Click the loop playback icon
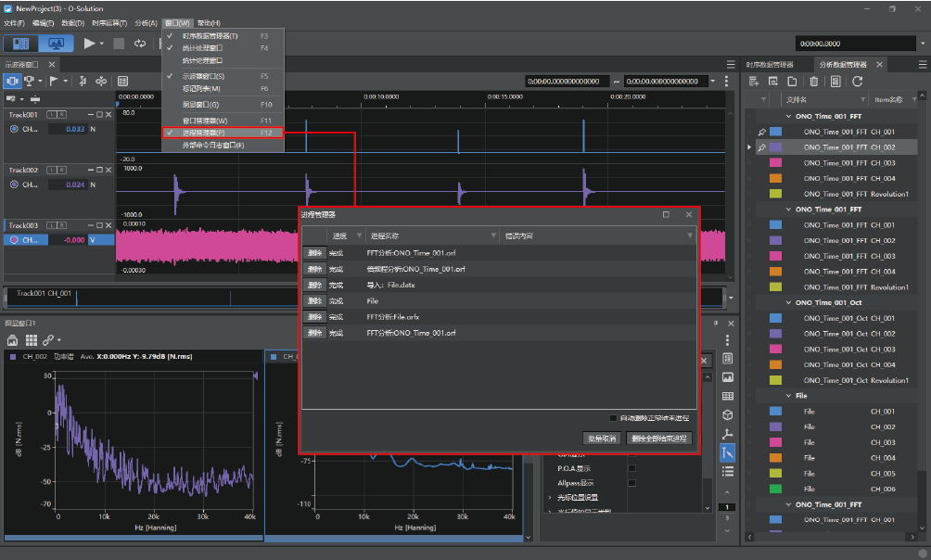This screenshot has width=931, height=560. pos(140,44)
